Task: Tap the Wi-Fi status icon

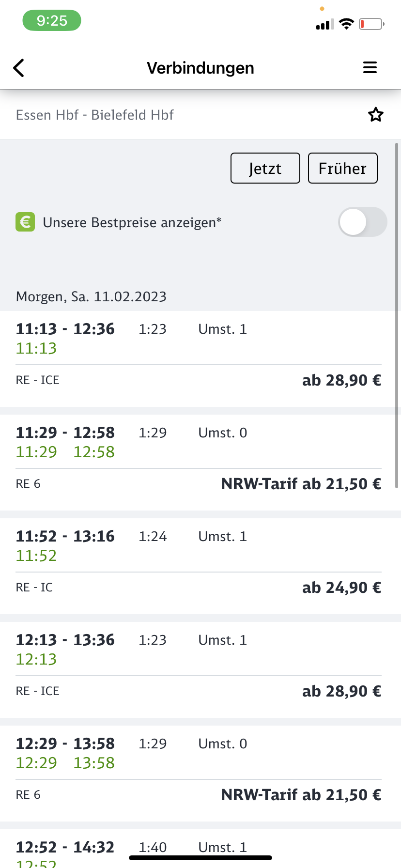Action: tap(347, 24)
